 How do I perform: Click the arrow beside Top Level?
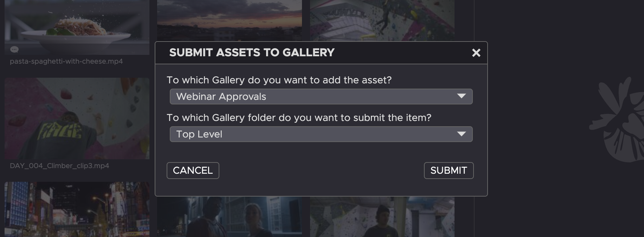(461, 134)
